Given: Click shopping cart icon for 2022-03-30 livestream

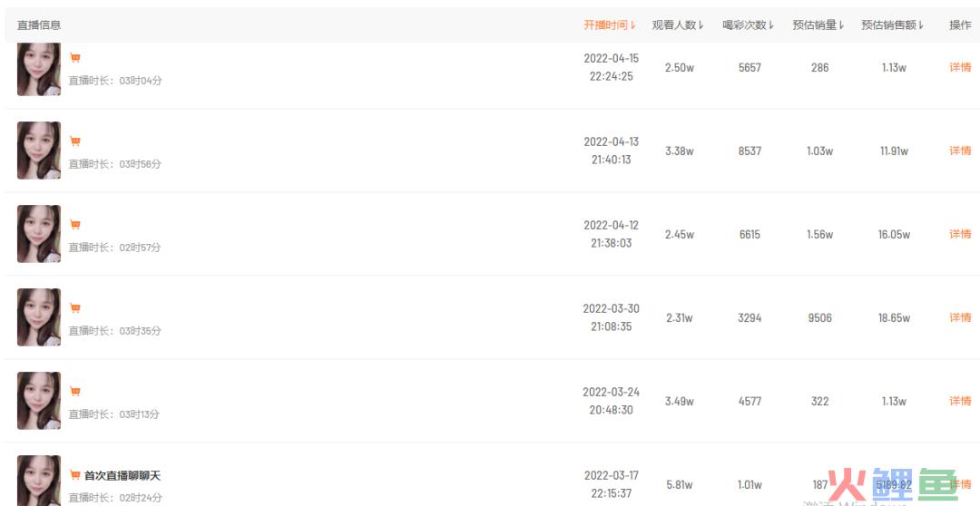Looking at the screenshot, I should pyautogui.click(x=75, y=308).
